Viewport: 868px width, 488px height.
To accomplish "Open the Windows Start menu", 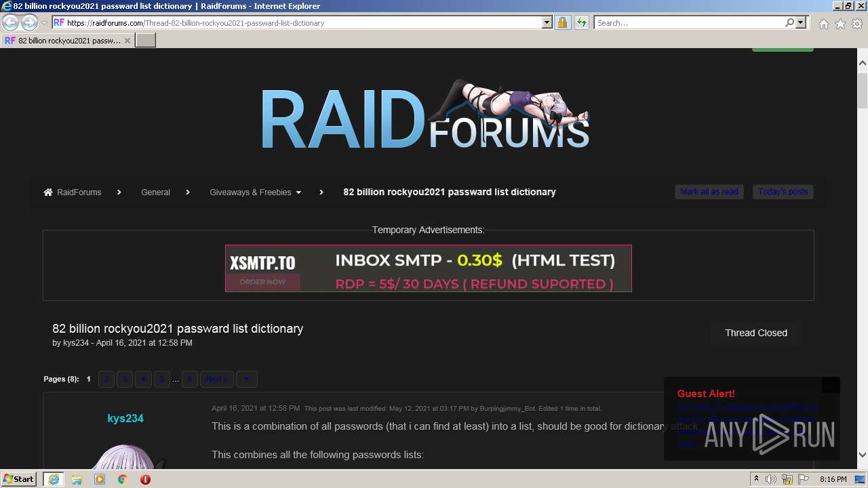I will pyautogui.click(x=19, y=479).
